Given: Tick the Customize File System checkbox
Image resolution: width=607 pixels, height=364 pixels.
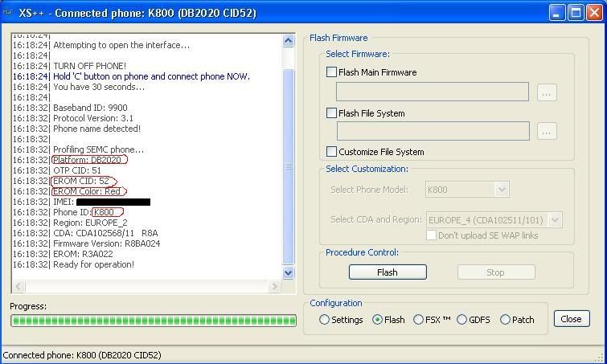Looking at the screenshot, I should click(331, 152).
